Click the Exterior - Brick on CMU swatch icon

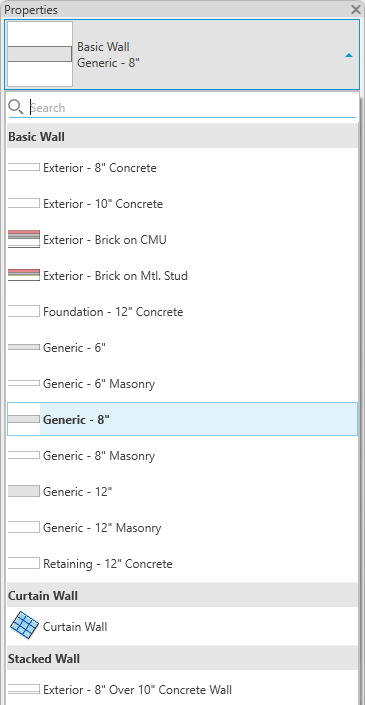click(24, 239)
